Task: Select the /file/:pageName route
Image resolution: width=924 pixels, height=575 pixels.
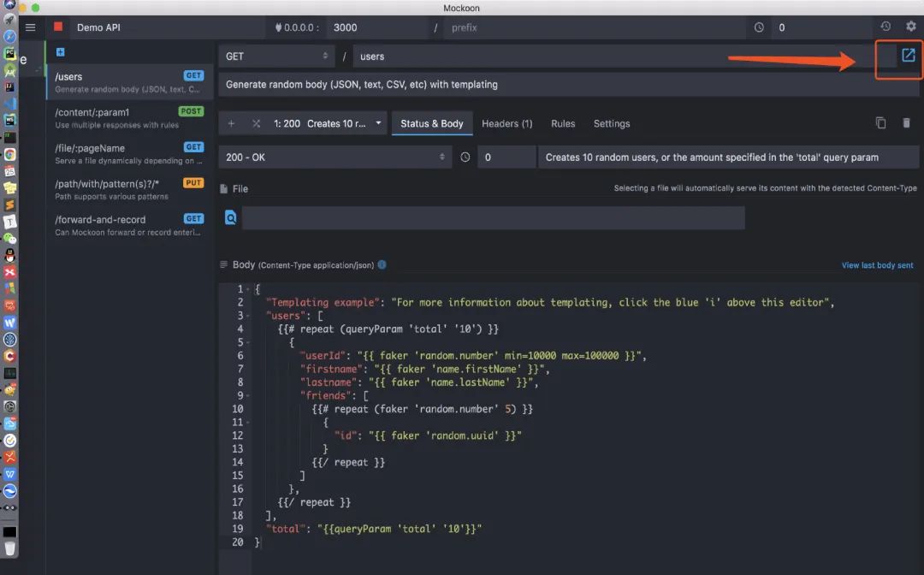Action: (130, 154)
